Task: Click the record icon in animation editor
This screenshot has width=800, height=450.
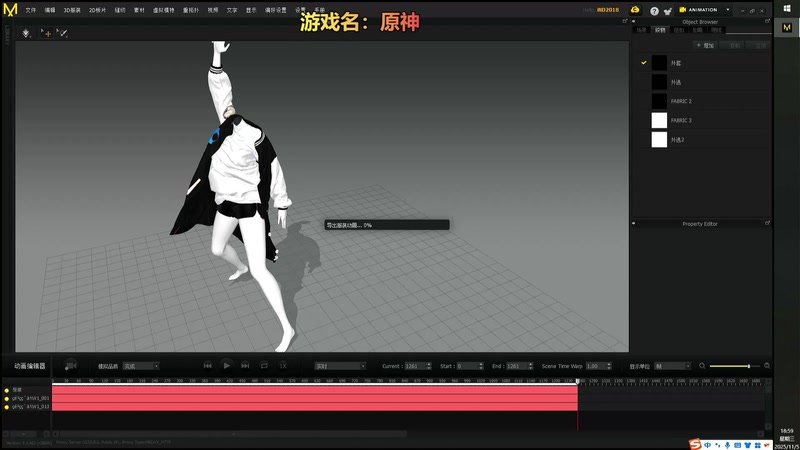Action: click(70, 365)
